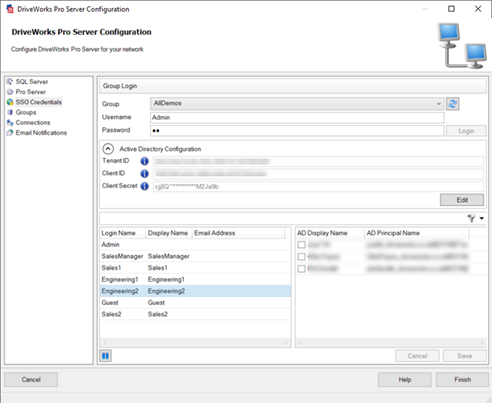The image size is (492, 403).
Task: Open the Group dropdown showing AllDemos
Action: 297,104
